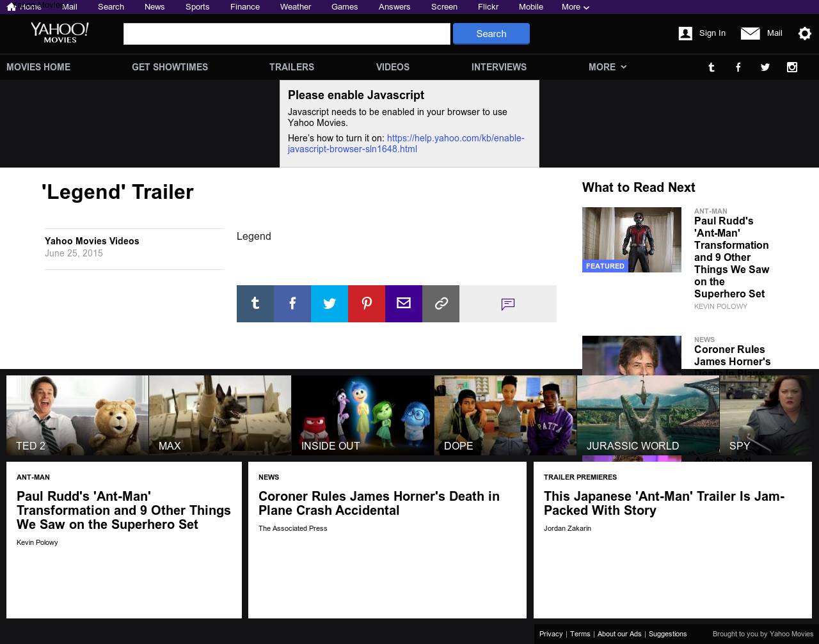Screen dimensions: 819x644
Task: Open the DOPE movie thumbnail
Action: click(505, 415)
